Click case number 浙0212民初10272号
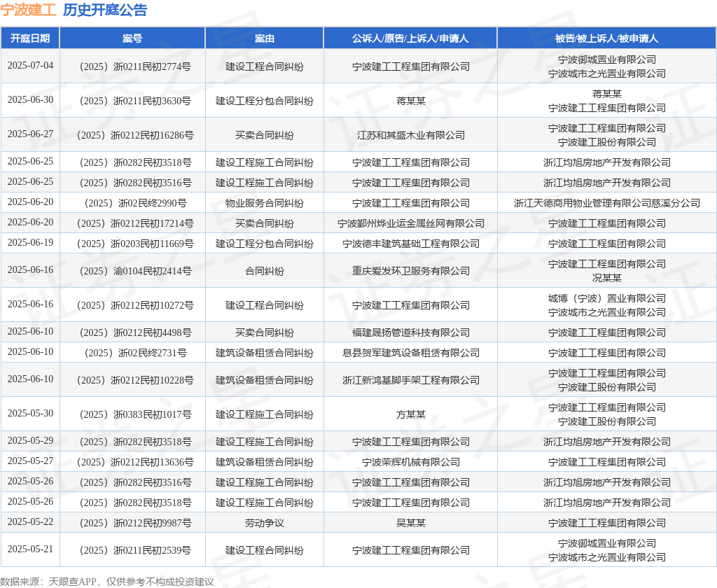Viewport: 717px width, 588px height. [x=135, y=305]
